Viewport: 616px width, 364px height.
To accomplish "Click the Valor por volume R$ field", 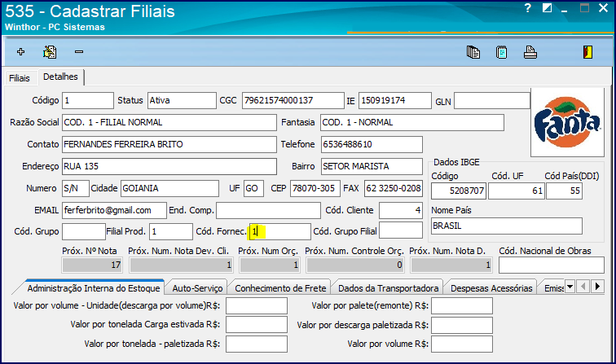I will tap(462, 344).
